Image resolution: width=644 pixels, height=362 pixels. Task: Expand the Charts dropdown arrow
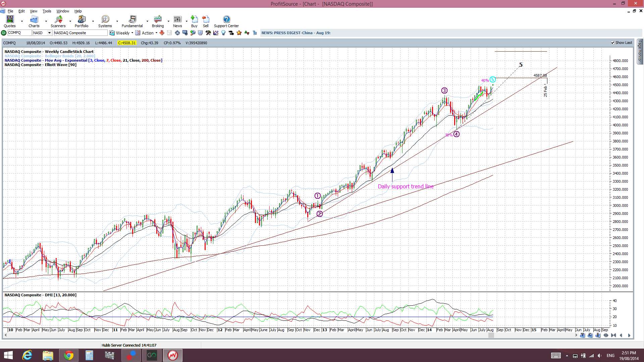46,21
